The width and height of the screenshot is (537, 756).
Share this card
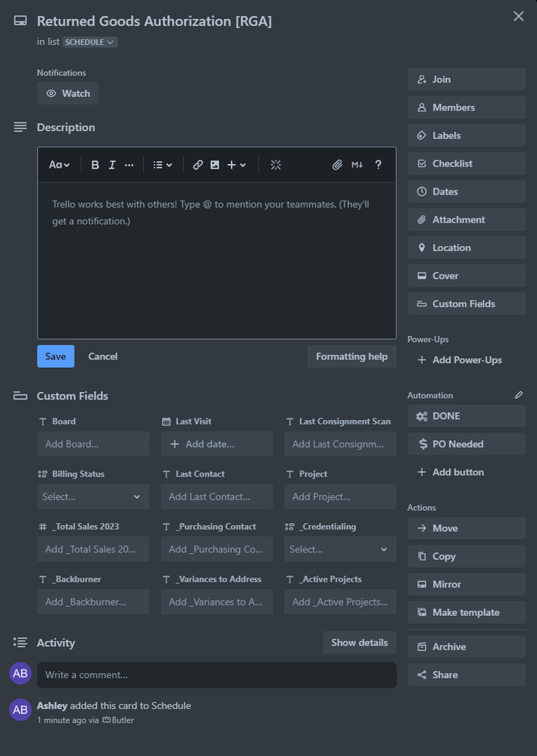tap(467, 674)
